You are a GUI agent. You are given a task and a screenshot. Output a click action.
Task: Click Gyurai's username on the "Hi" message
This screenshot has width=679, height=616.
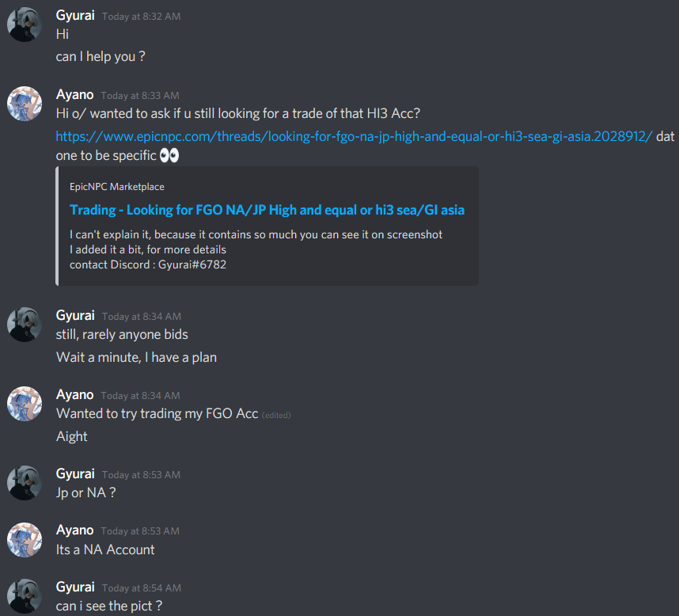[x=75, y=16]
